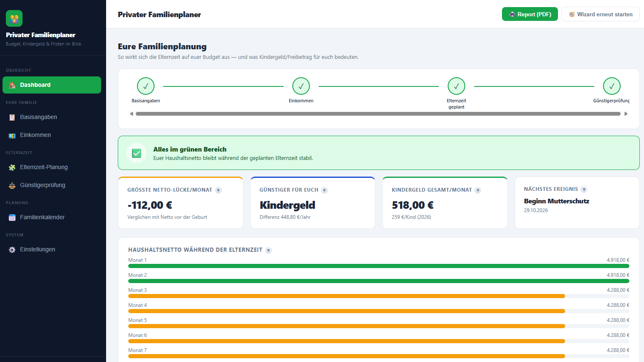Click the Monat 2 green progress bar
Screen dimensions: 644x362
pyautogui.click(x=379, y=281)
